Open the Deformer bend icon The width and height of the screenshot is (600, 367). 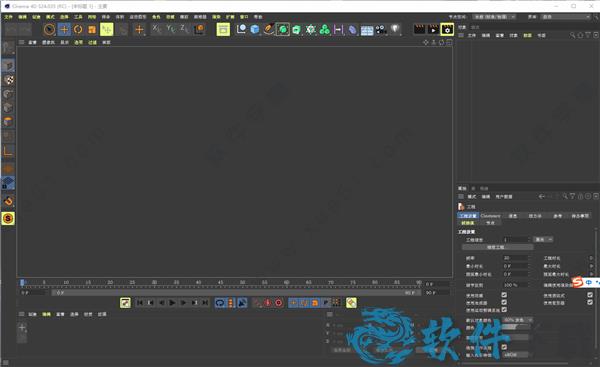(352, 29)
